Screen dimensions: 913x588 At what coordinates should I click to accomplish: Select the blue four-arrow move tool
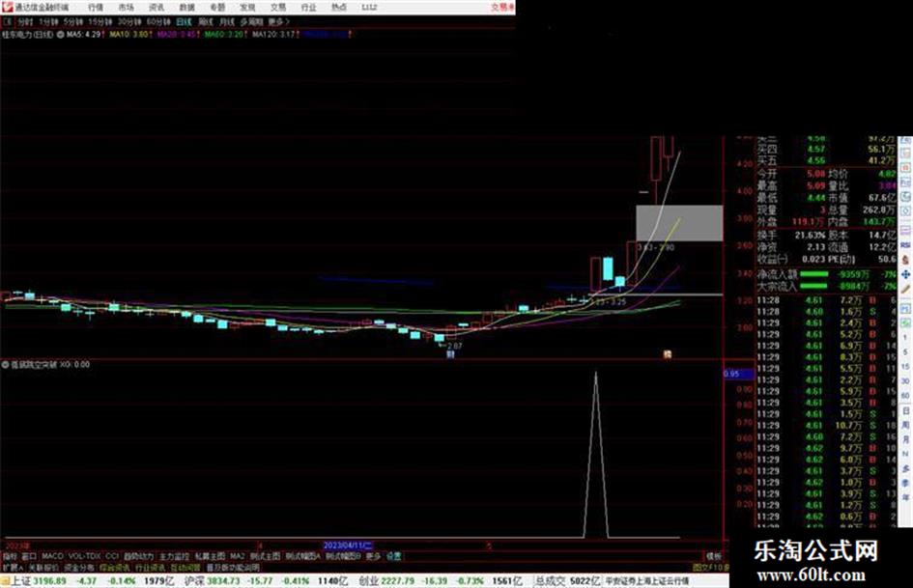(905, 274)
